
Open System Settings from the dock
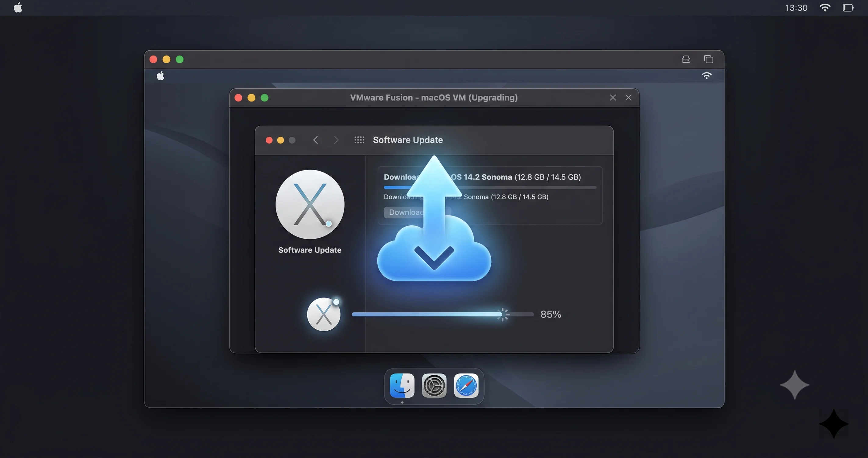tap(434, 386)
